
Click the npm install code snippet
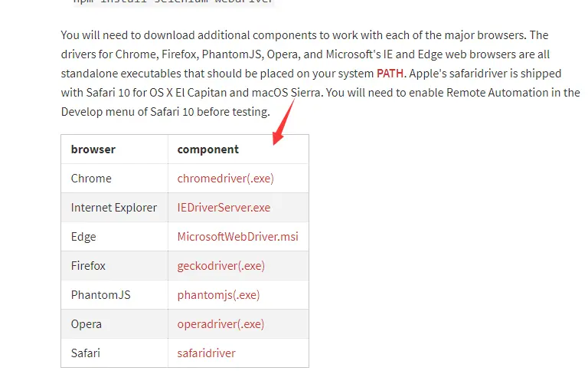[x=173, y=2]
